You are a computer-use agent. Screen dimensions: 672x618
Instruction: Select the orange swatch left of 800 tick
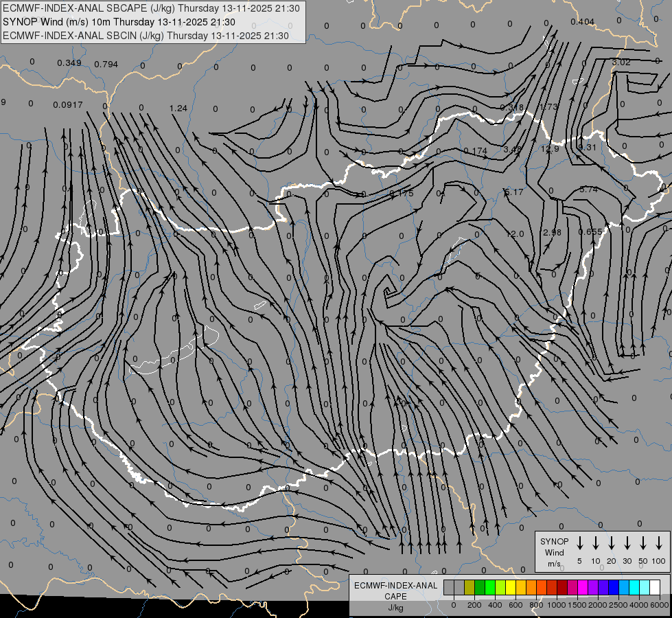tap(531, 587)
